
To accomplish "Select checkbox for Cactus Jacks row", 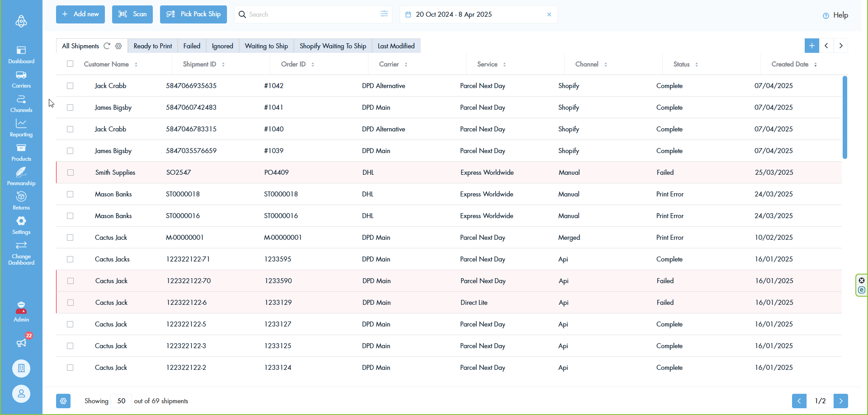I will pos(70,259).
